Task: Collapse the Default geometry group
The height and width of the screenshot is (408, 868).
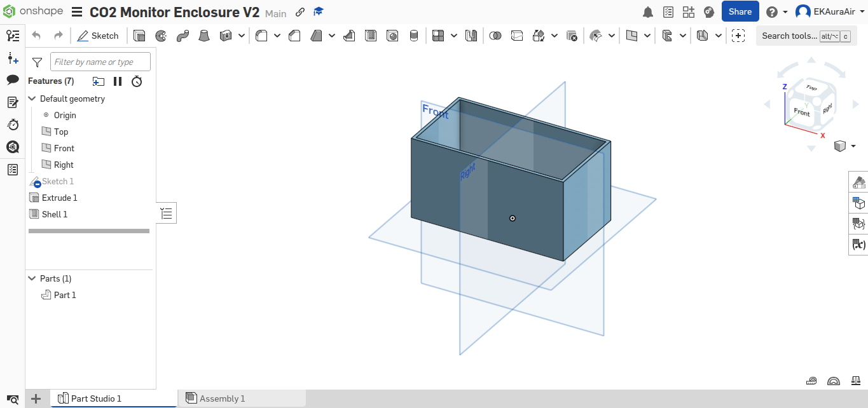Action: pyautogui.click(x=32, y=99)
